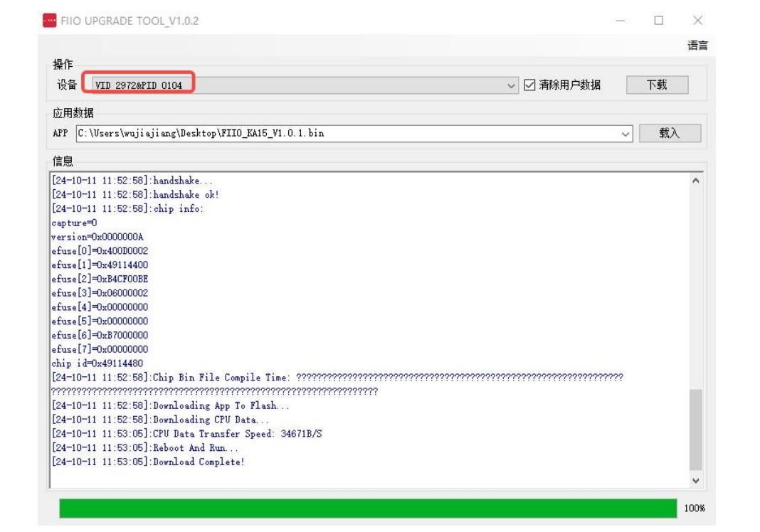Expand the APP file path dropdown arrow
The image size is (760, 532).
point(626,134)
